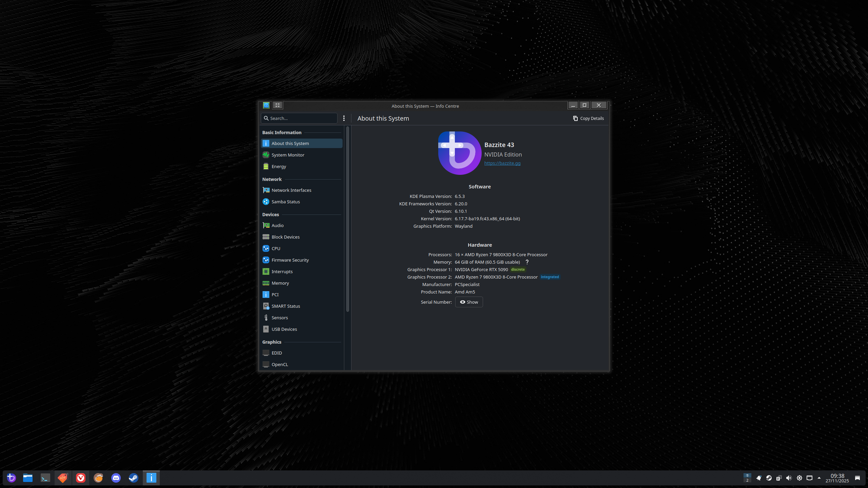This screenshot has width=868, height=488.
Task: Select System Monitor in the sidebar
Action: (287, 155)
